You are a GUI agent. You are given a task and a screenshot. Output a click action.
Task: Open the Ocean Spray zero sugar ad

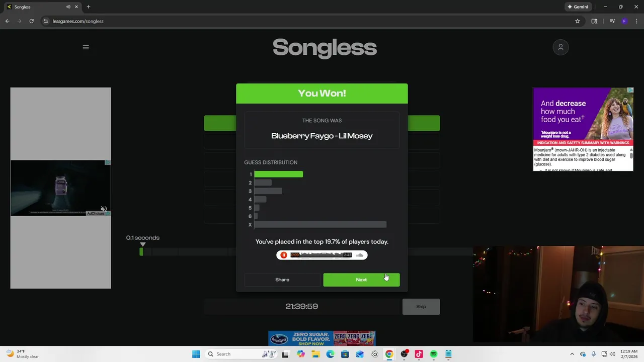pos(322,338)
